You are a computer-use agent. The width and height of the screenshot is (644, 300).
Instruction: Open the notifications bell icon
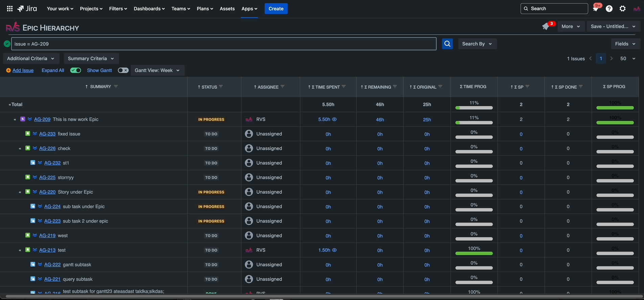(596, 9)
